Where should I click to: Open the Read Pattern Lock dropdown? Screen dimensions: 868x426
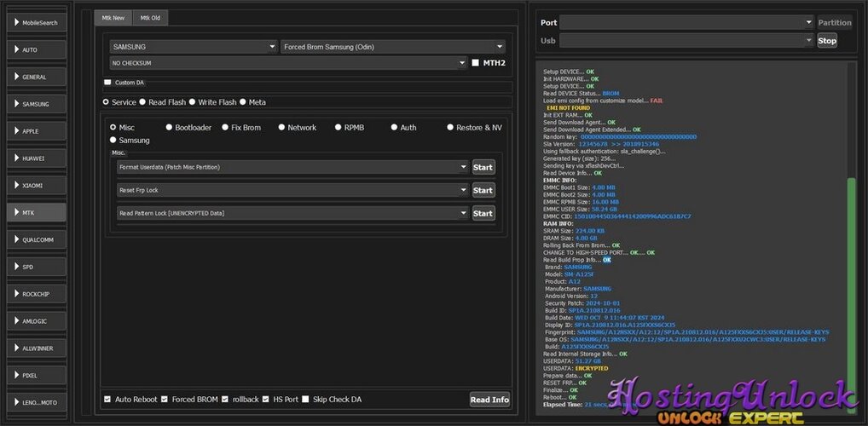[292, 213]
